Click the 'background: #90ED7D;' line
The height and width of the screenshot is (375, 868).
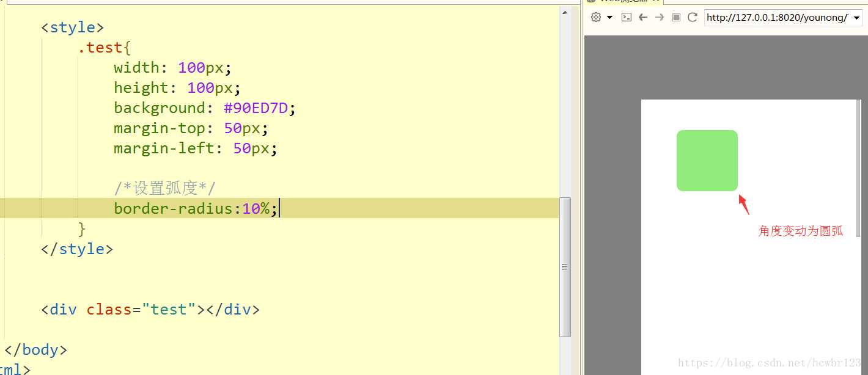click(x=205, y=108)
